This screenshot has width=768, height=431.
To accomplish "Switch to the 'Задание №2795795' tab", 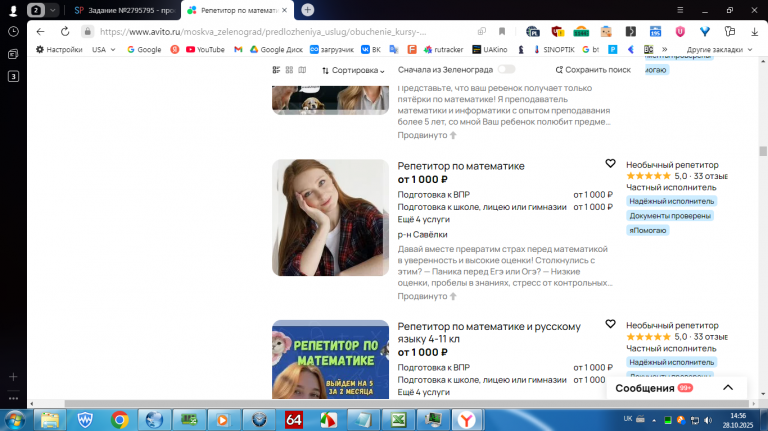I will 125,10.
